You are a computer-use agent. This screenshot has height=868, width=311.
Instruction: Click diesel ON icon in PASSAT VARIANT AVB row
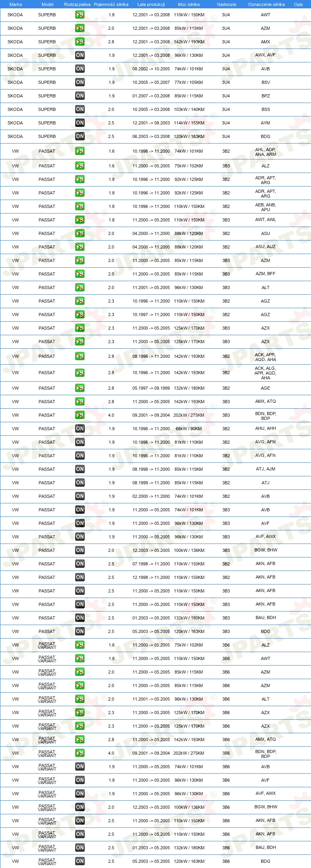click(x=80, y=767)
